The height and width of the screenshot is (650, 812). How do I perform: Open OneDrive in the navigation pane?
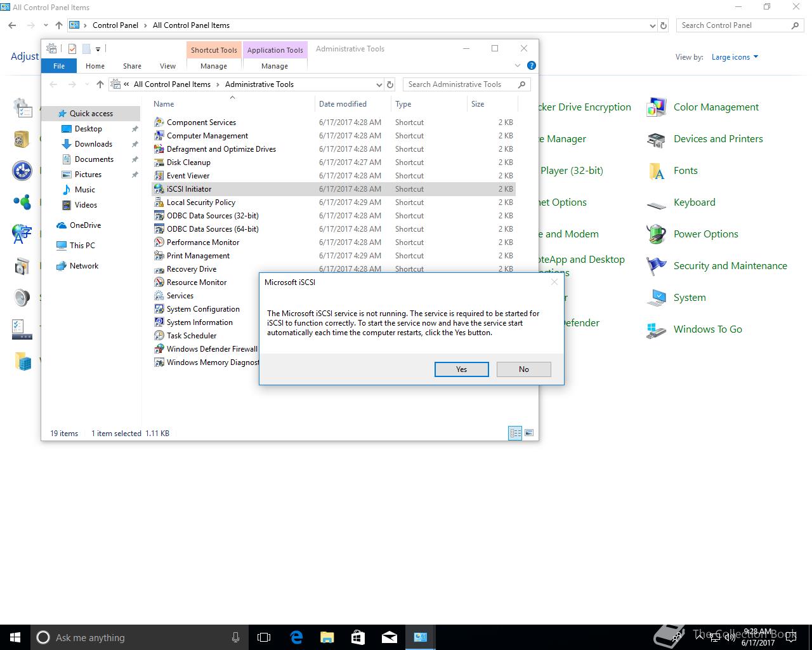85,225
